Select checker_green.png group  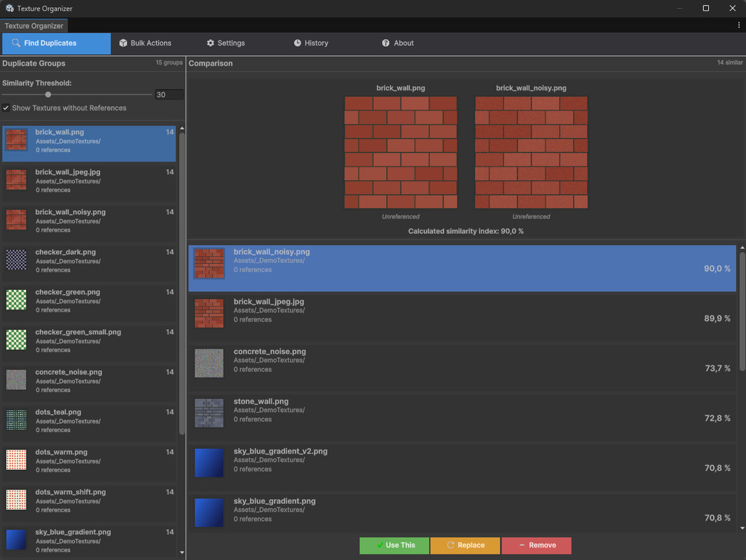(89, 303)
